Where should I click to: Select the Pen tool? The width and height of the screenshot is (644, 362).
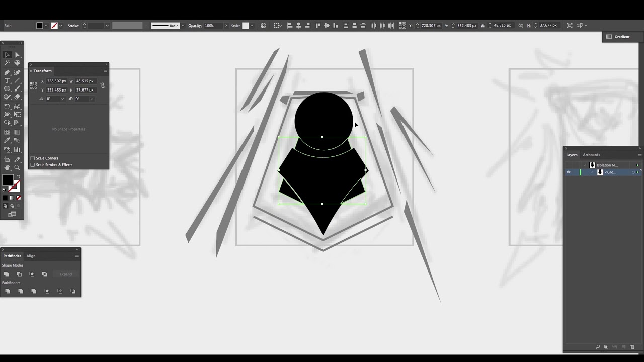click(x=7, y=72)
